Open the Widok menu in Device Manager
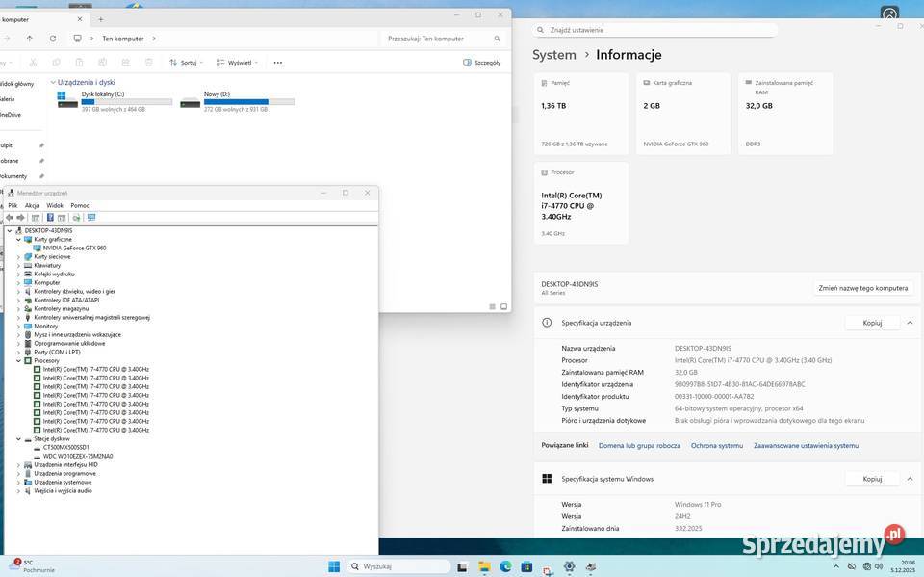This screenshot has width=924, height=577. (x=55, y=205)
